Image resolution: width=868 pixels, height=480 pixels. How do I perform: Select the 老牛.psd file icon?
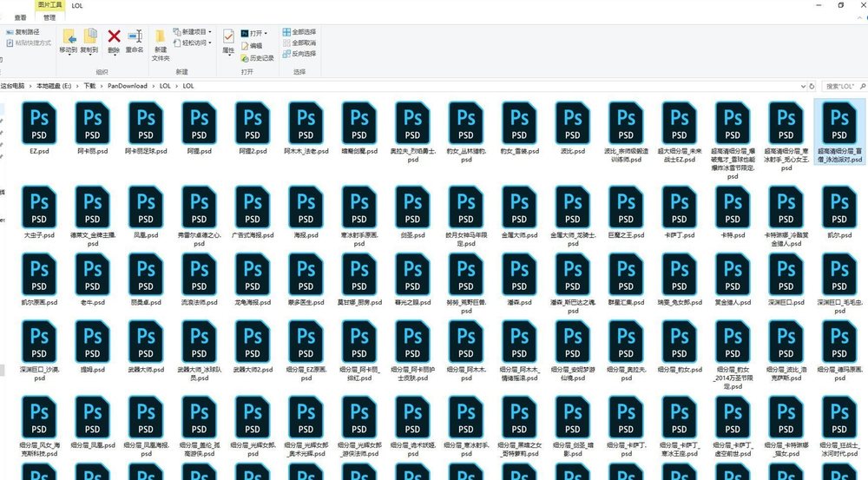[x=93, y=275]
